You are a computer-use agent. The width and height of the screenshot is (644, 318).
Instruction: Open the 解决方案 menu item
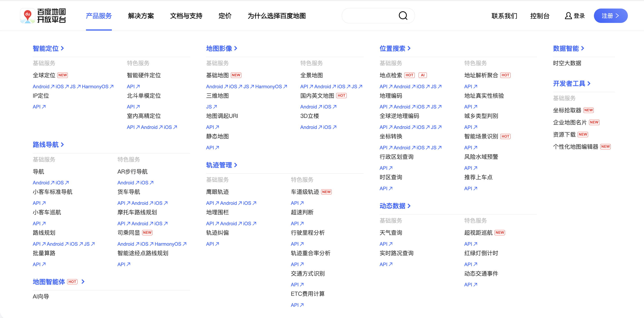point(141,16)
